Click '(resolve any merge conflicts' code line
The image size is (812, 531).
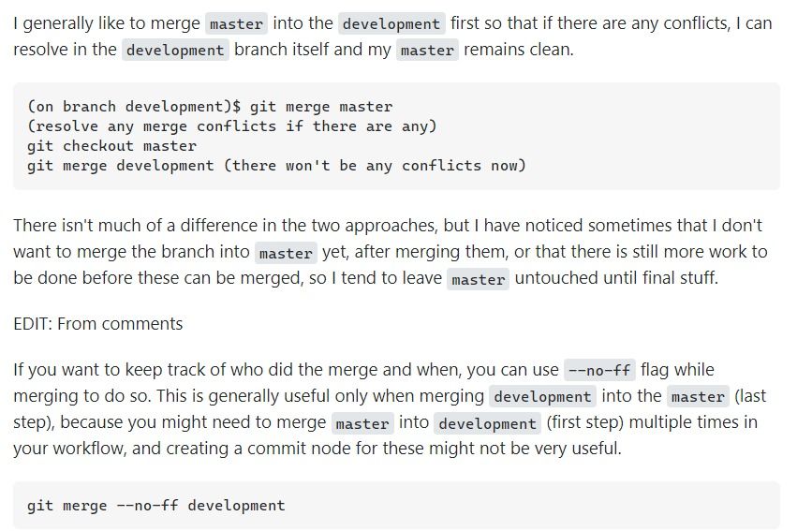(x=232, y=126)
